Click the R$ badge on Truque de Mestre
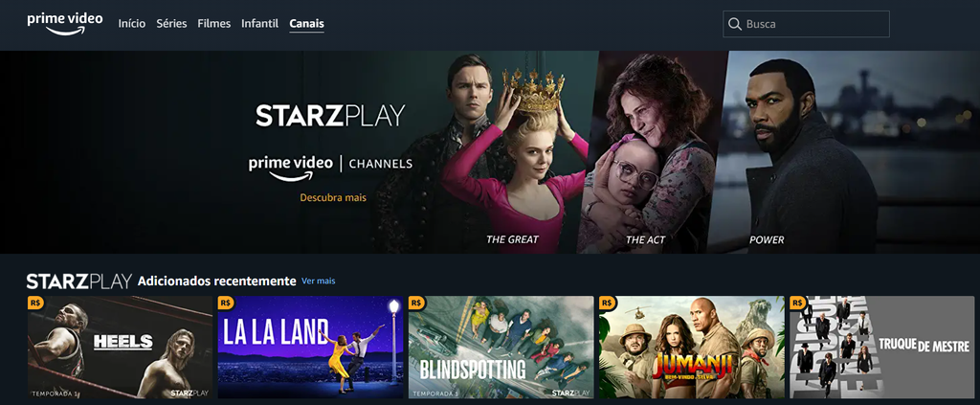 pos(797,303)
